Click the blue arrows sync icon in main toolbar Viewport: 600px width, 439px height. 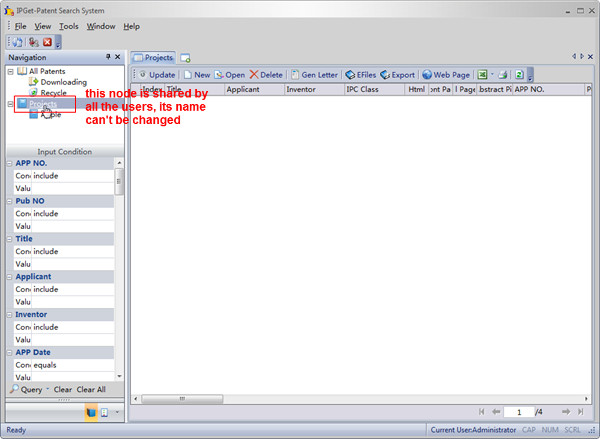pos(18,42)
